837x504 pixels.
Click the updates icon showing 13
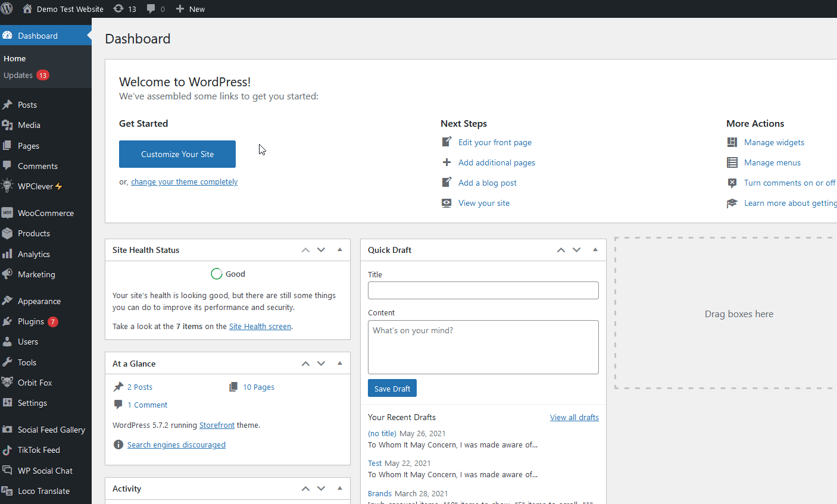(118, 9)
